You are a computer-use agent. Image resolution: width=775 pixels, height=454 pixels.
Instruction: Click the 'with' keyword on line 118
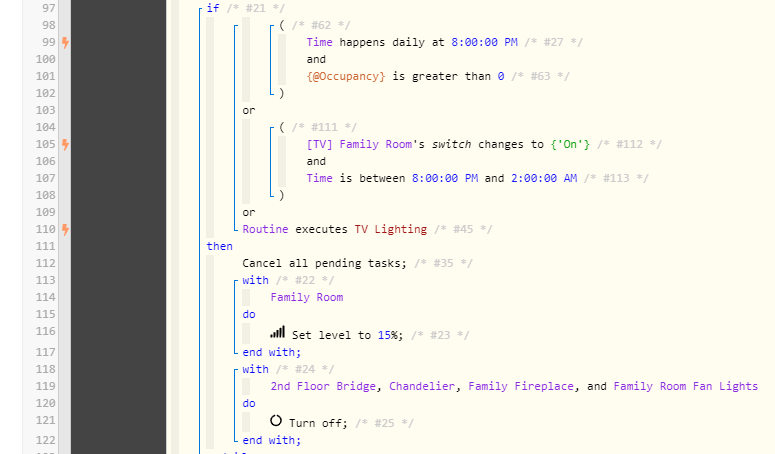256,369
